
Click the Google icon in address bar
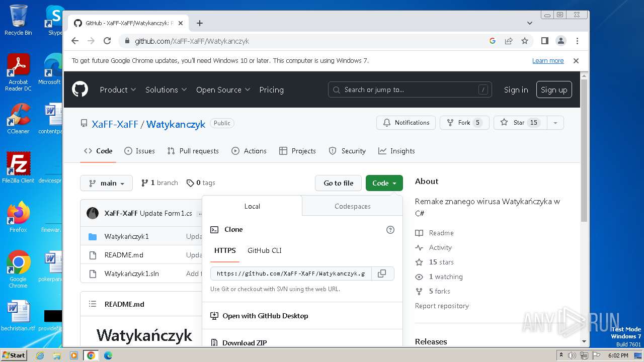click(493, 41)
